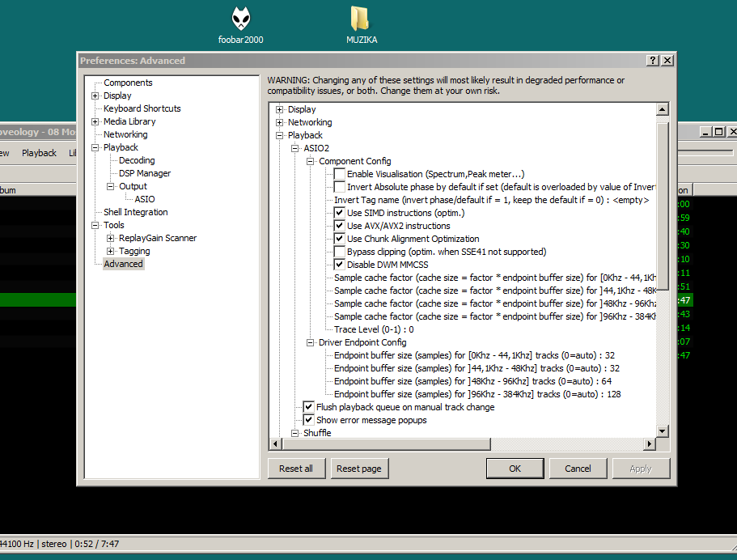Collapse Shuffle node in advanced list
Viewport: 737px width, 560px height.
295,433
